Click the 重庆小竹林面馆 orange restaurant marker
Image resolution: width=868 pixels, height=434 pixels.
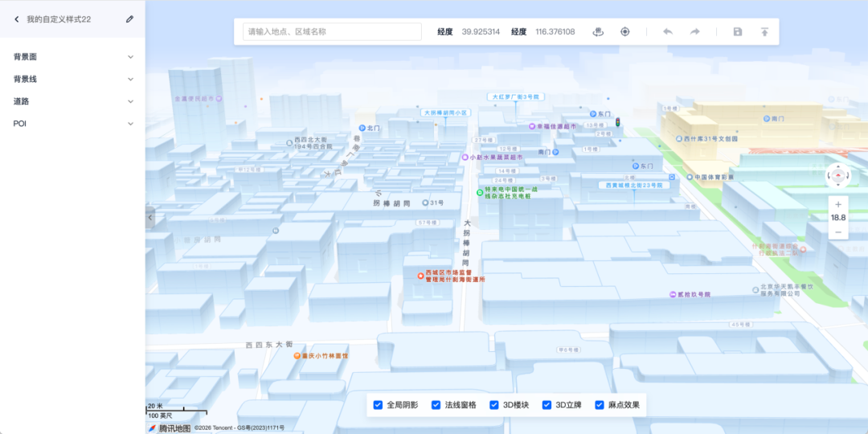coord(297,356)
